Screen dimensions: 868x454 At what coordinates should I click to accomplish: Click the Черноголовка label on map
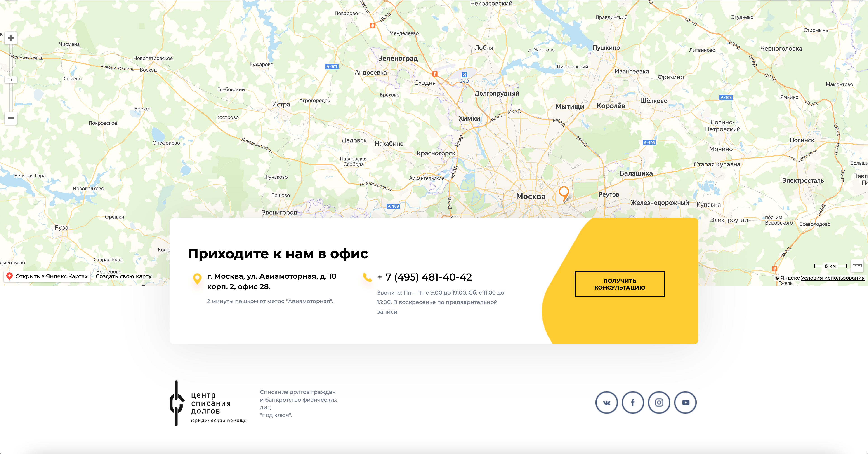pyautogui.click(x=781, y=49)
